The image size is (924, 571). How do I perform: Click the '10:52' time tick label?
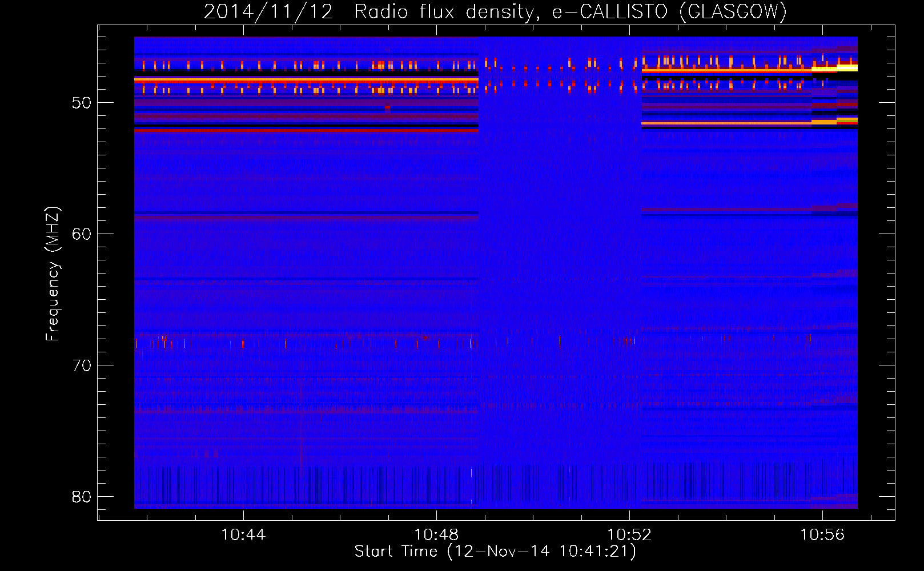click(x=629, y=535)
